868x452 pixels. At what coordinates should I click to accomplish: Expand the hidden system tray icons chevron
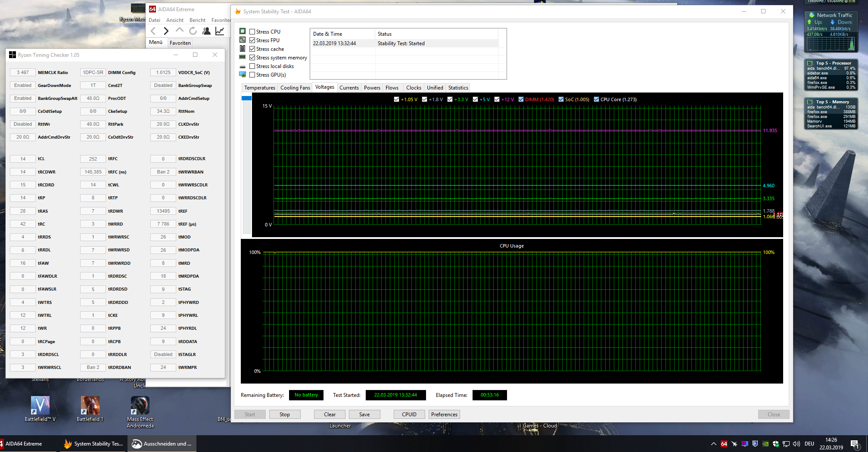tap(714, 444)
